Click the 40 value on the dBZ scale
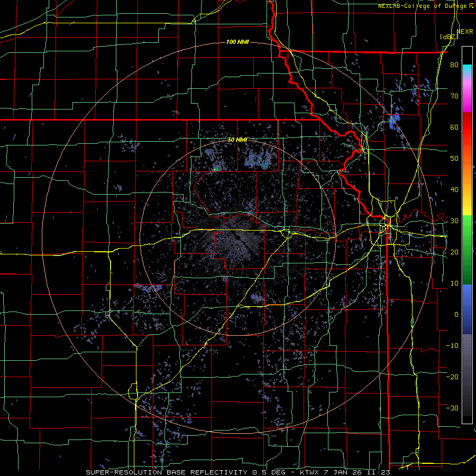The height and width of the screenshot is (476, 476). click(454, 190)
